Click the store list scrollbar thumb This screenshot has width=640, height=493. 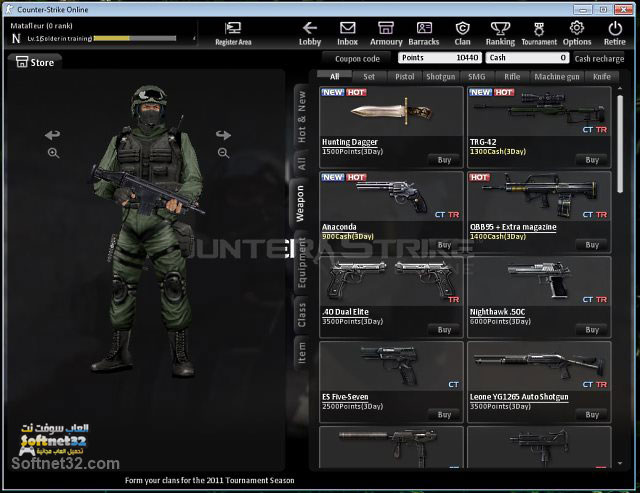(x=620, y=144)
